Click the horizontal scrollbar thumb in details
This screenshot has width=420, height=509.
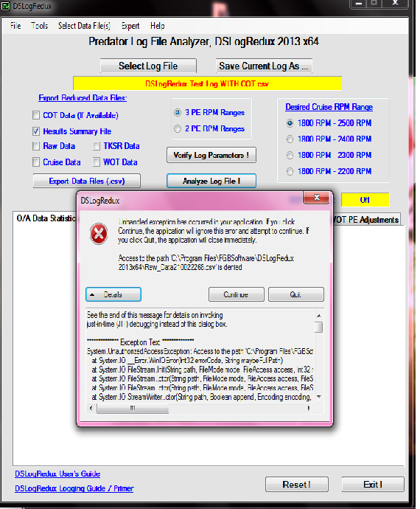pos(133,408)
